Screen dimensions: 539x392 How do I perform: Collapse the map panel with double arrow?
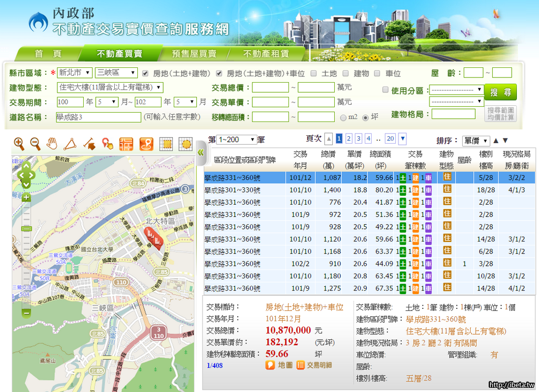point(201,152)
